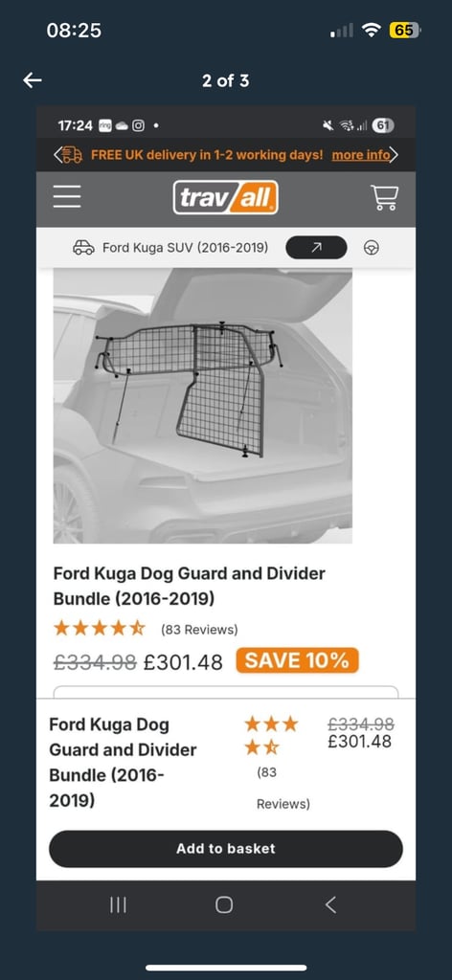The image size is (452, 980).
Task: Open the (83 Reviews) link under title
Action: (199, 630)
